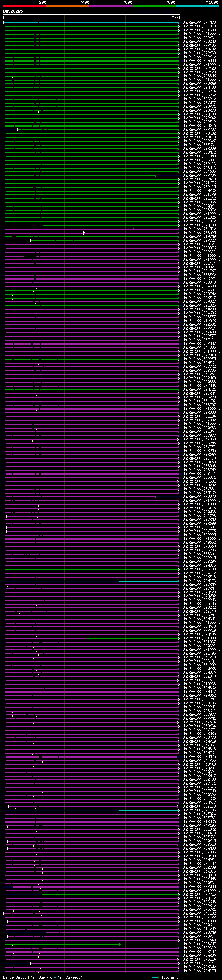The height and width of the screenshot is (980, 222).
Task: Click the white BB920265 query bar
Action: tap(92, 14)
